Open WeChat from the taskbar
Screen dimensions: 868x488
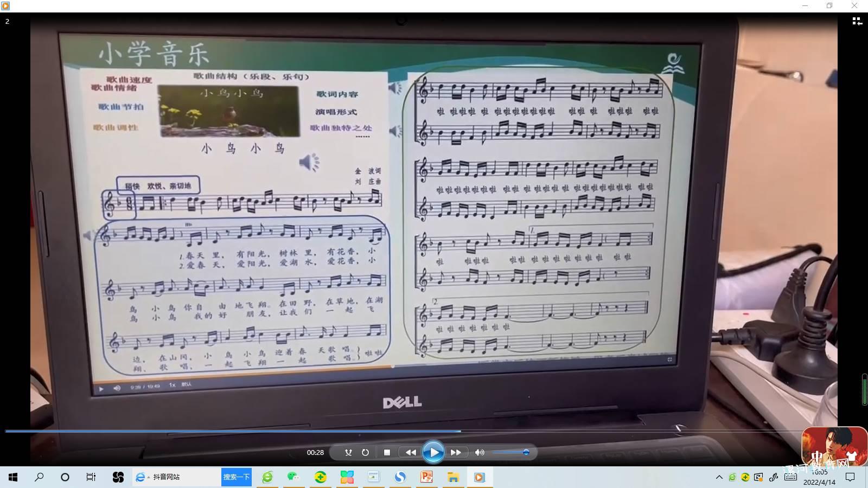tap(293, 477)
